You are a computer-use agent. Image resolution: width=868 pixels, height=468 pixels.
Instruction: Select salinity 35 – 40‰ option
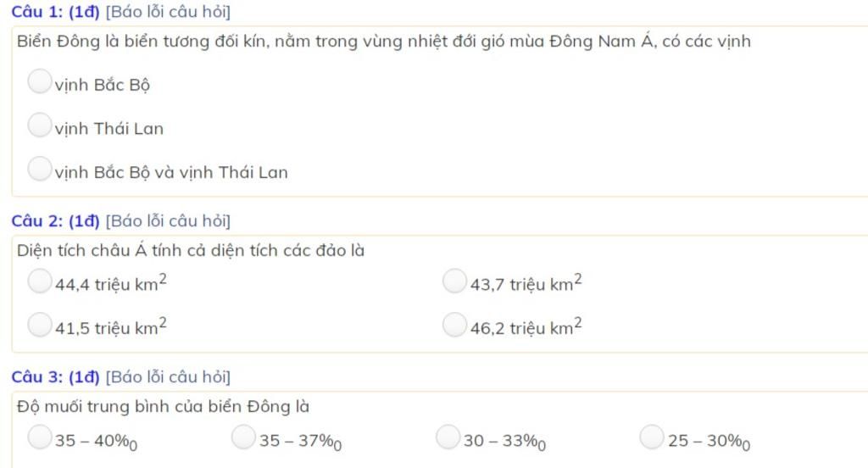pyautogui.click(x=39, y=437)
